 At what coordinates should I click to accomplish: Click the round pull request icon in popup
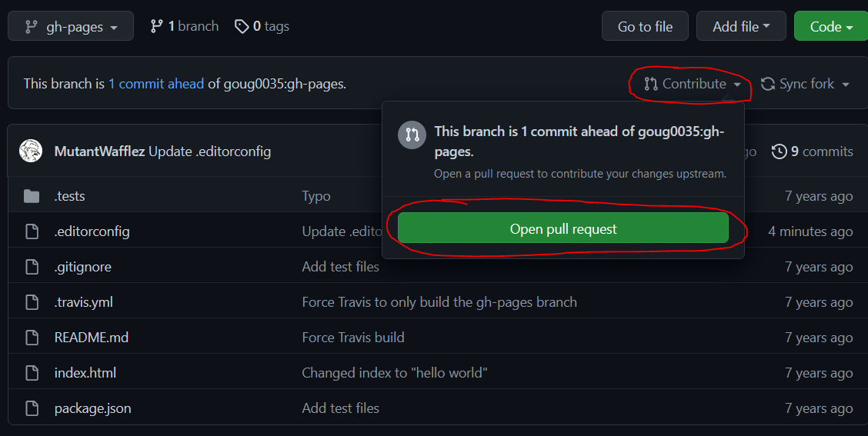click(x=412, y=135)
